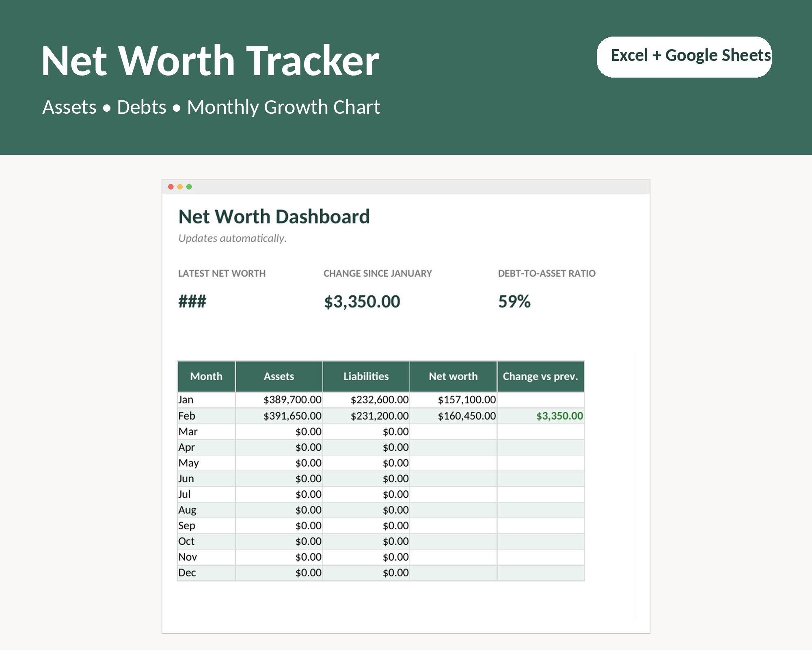This screenshot has height=650, width=812.
Task: Select the $157,100.00 net worth cell
Action: 454,400
